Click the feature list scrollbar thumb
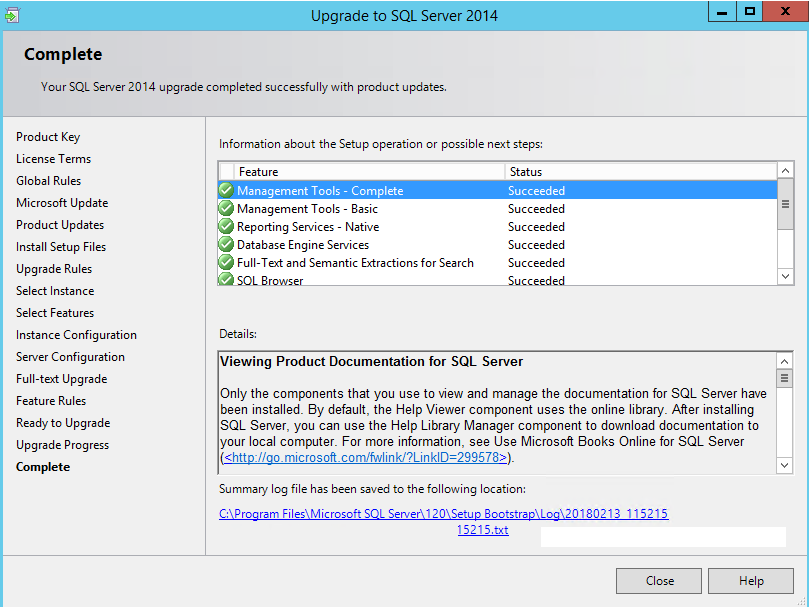Screen dimensions: 809x607 [785, 204]
